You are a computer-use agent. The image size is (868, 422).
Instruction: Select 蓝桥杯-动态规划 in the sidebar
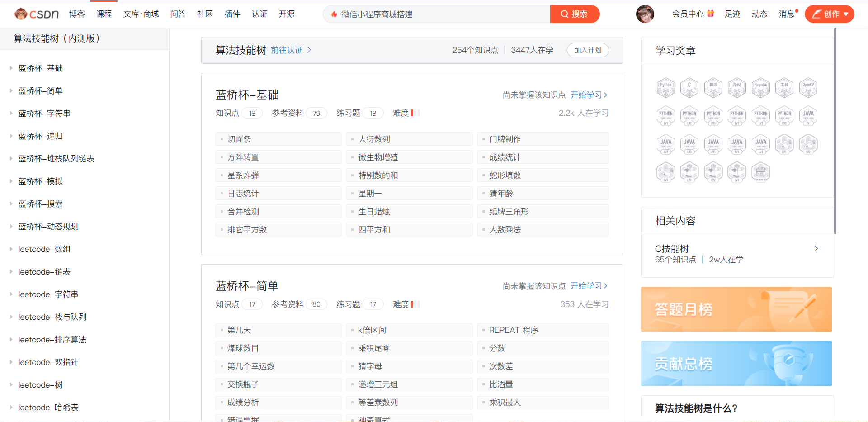(48, 227)
